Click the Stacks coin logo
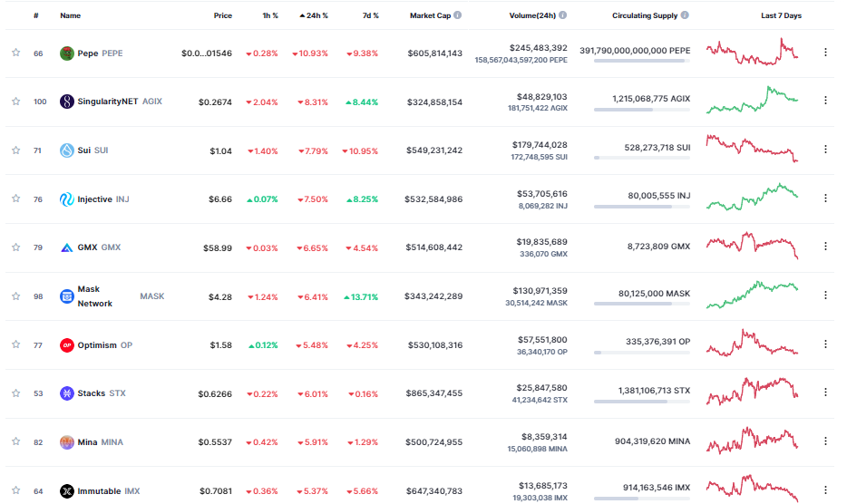The height and width of the screenshot is (504, 847). 66,393
